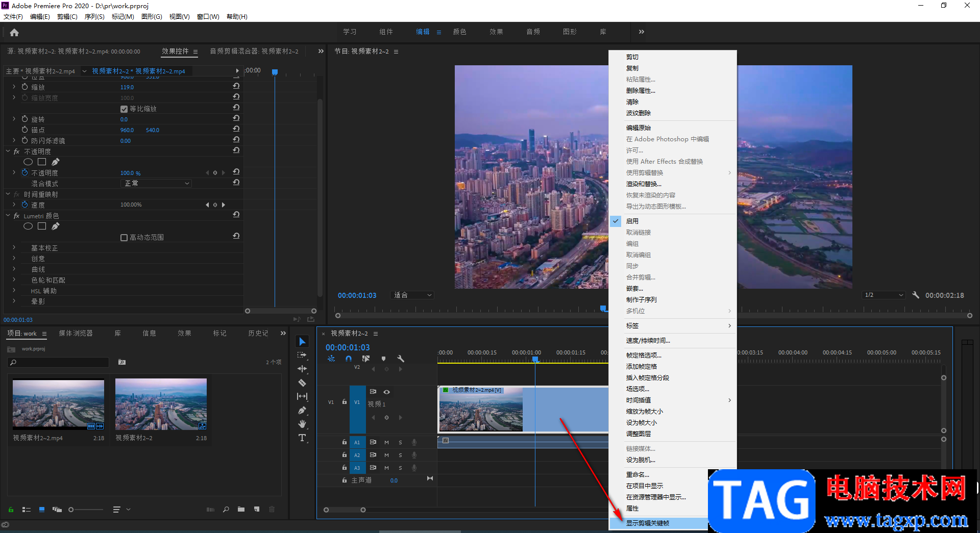
Task: Expand the 基本校正 section
Action: (14, 248)
